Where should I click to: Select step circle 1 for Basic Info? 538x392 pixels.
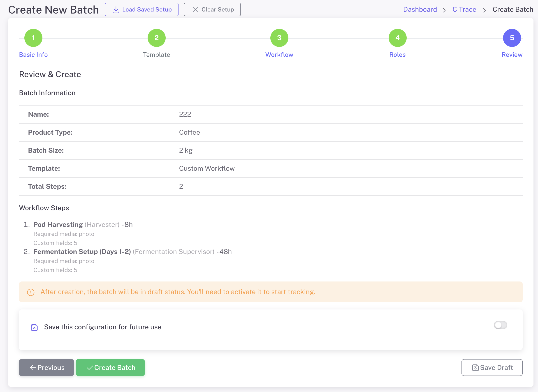tap(33, 38)
